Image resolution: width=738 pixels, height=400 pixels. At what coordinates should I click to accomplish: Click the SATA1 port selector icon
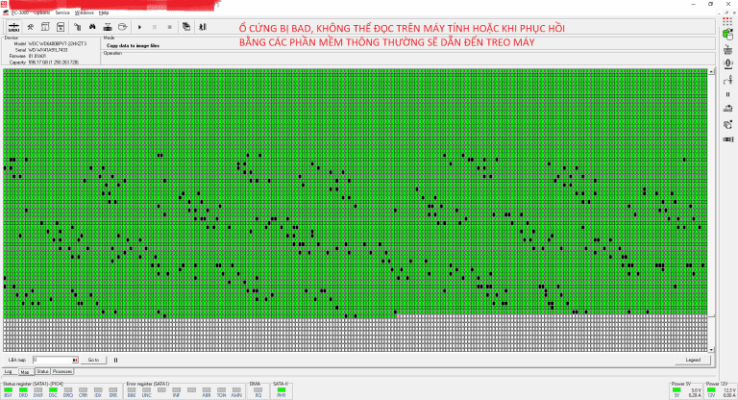[x=14, y=27]
